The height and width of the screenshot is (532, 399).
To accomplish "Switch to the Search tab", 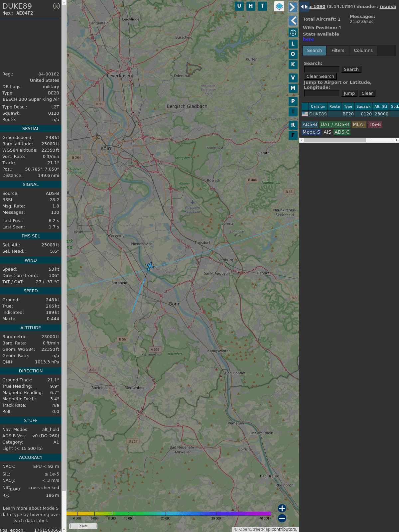I will click(315, 51).
